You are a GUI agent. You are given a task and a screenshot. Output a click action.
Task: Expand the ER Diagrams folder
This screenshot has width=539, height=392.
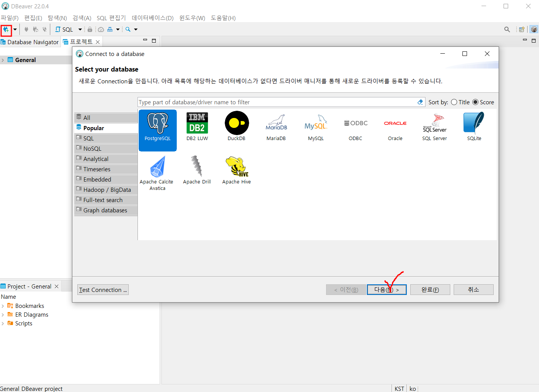(x=3, y=315)
